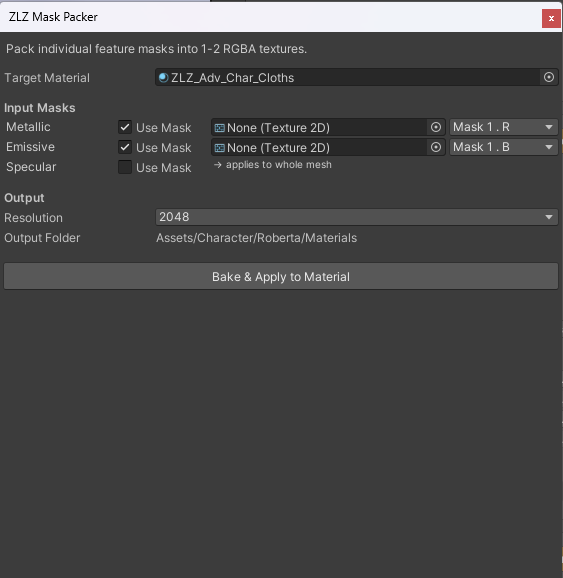Open object picker for Target Material
The width and height of the screenshot is (563, 578).
point(549,77)
